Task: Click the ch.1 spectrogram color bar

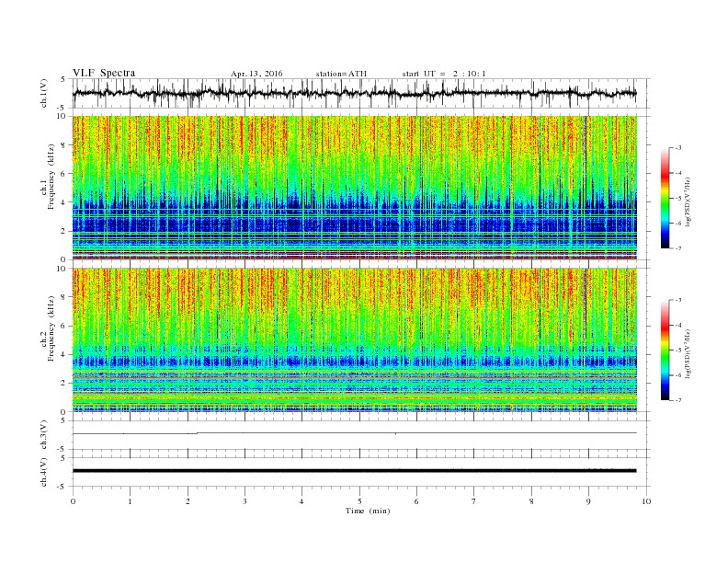Action: pyautogui.click(x=665, y=199)
